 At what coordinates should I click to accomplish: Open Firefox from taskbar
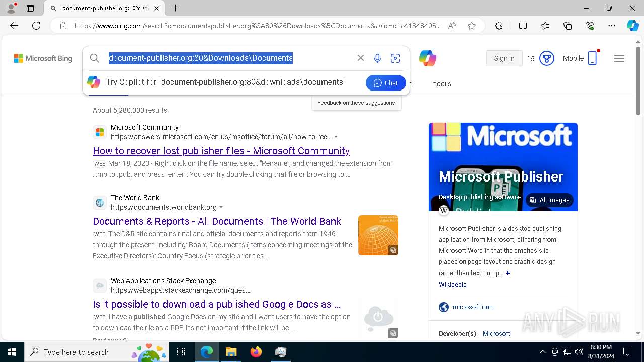coord(256,352)
